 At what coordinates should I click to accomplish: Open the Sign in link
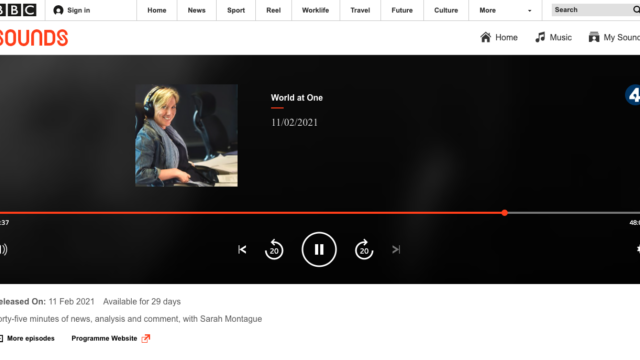(78, 10)
